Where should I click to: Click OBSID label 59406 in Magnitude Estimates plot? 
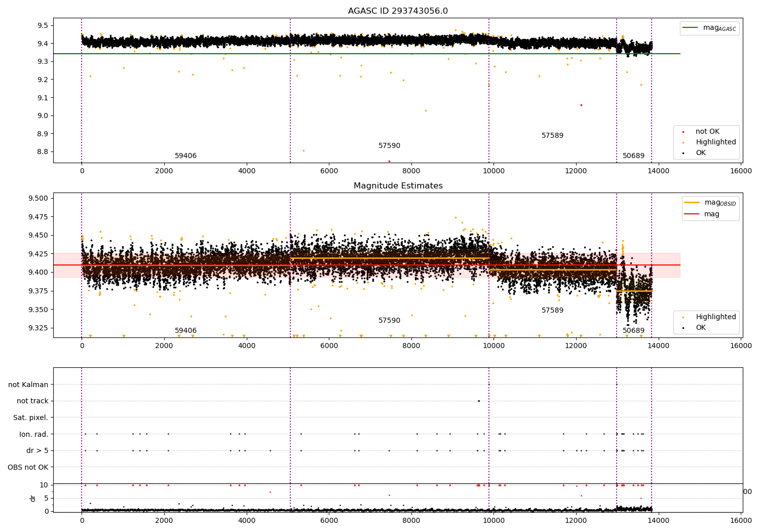coord(185,330)
